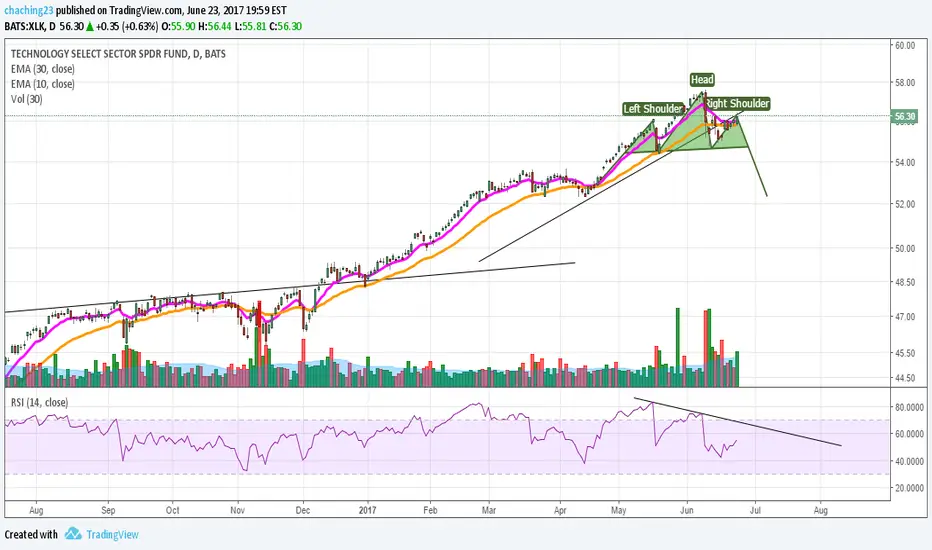932x550 pixels.
Task: Click the L:55.81 low value
Action: point(251,26)
